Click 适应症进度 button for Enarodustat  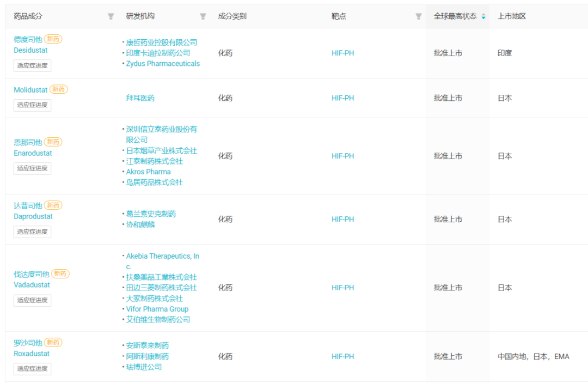32,168
